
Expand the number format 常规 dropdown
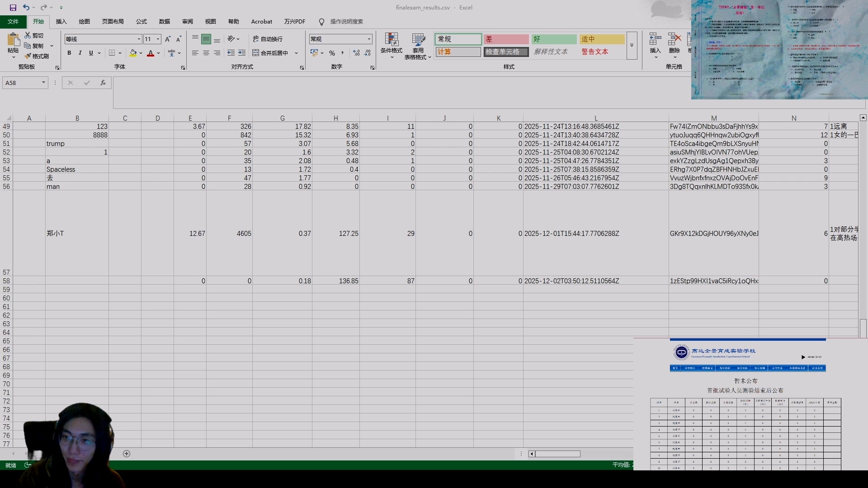click(369, 39)
